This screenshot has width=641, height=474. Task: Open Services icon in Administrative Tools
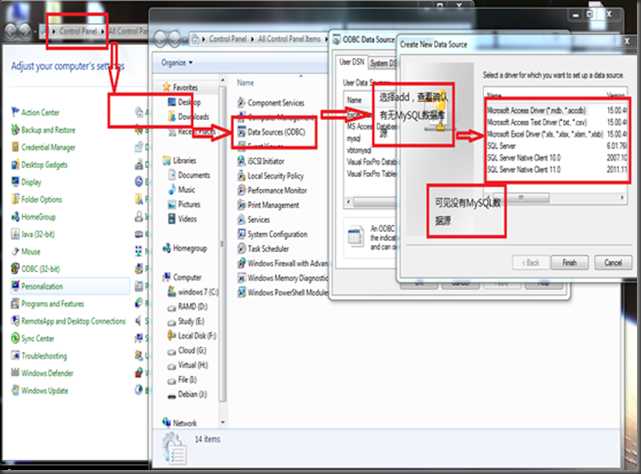pos(242,219)
